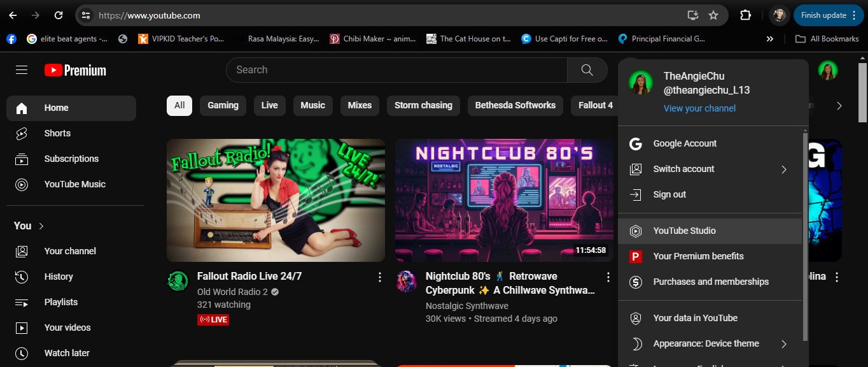Click the browser address bar URL
Image resolution: width=868 pixels, height=367 pixels.
(150, 15)
